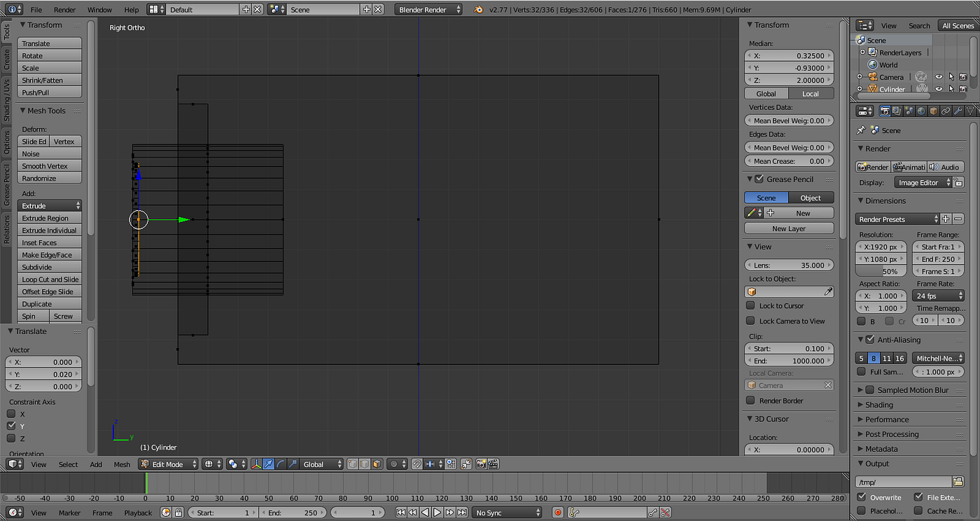This screenshot has width=980, height=521.
Task: Toggle Camera visibility eye in outliner
Action: [x=939, y=77]
